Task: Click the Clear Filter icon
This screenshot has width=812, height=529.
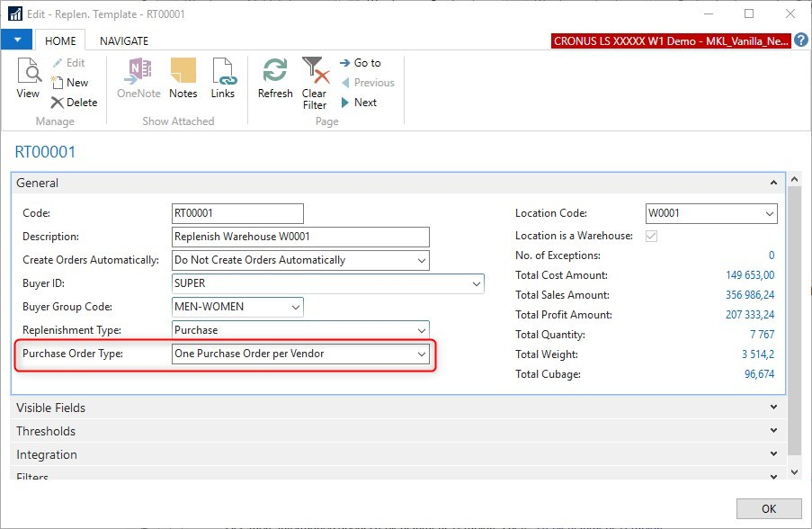Action: pos(314,83)
